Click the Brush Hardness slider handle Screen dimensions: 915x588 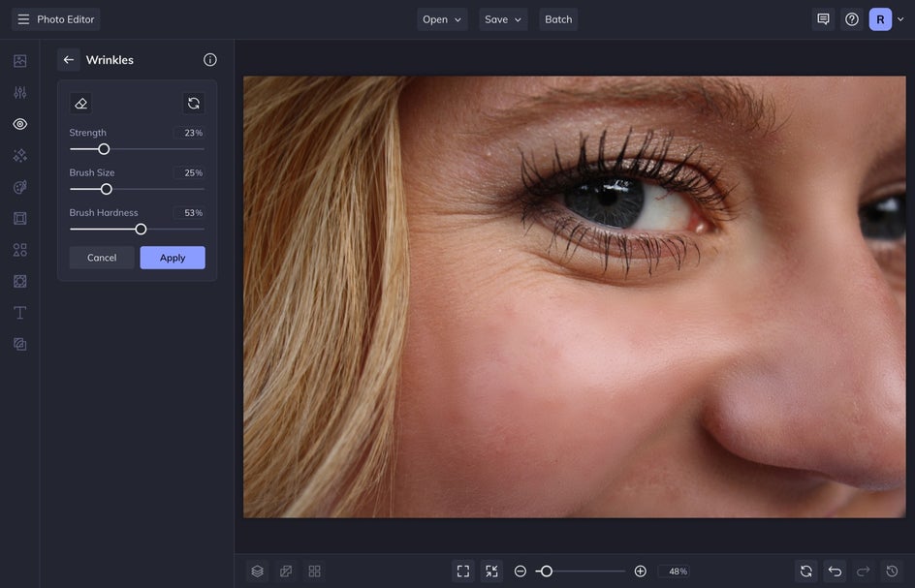pos(141,230)
